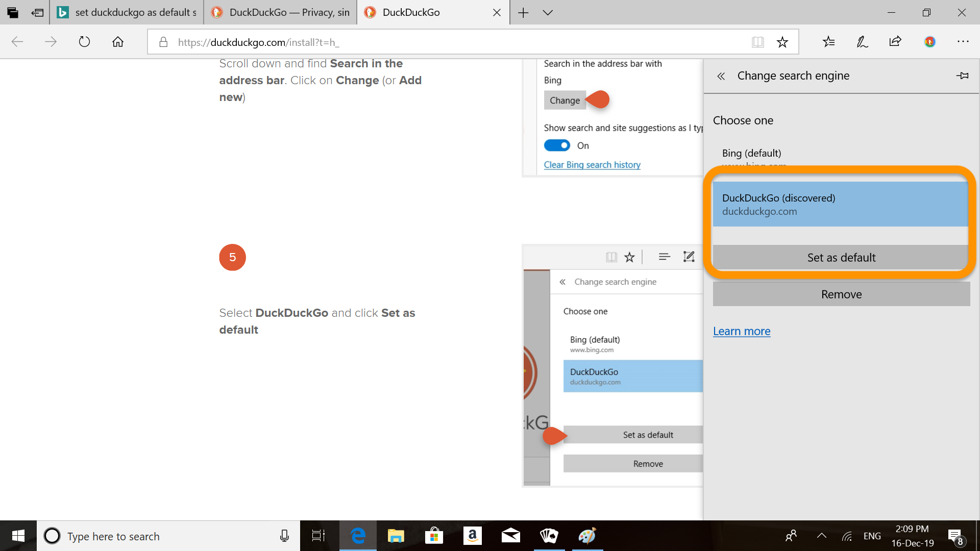Open Wi-Fi network settings icon
980x551 pixels.
847,536
